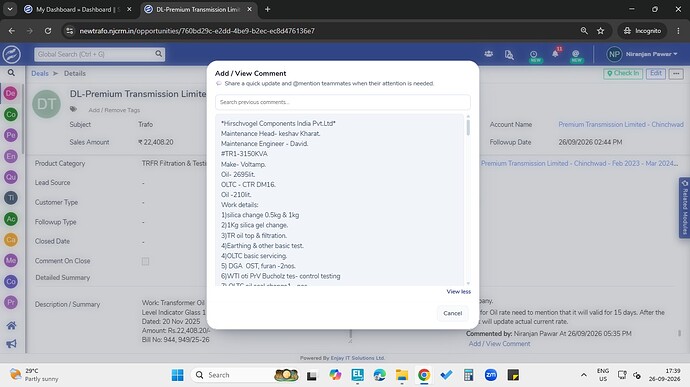Click Add / Remove Tags link
Screen dimensions: 690x387
coord(114,110)
